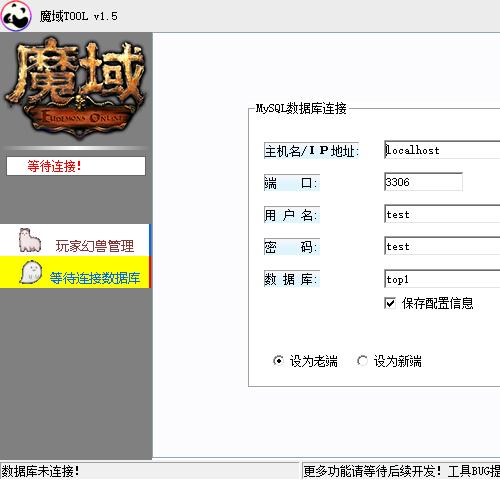
Task: Click the panda icon in title bar
Action: click(x=16, y=16)
